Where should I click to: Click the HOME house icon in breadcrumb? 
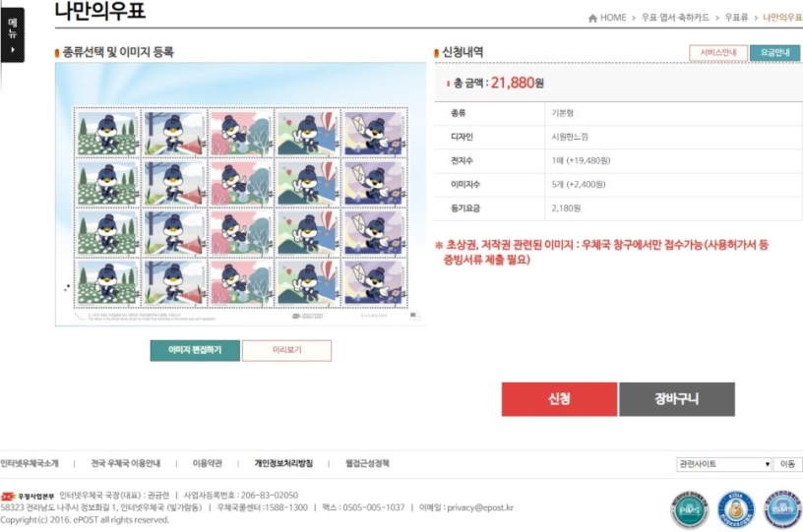point(592,18)
